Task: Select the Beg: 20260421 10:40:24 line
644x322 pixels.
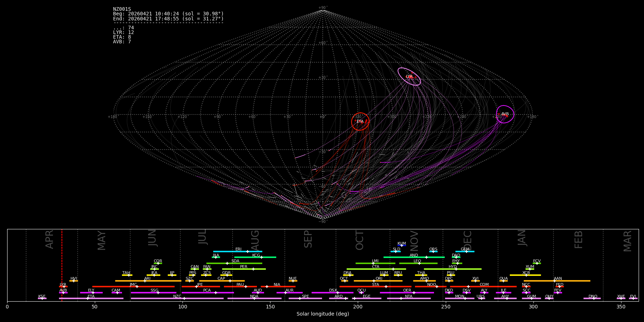Action: (168, 14)
